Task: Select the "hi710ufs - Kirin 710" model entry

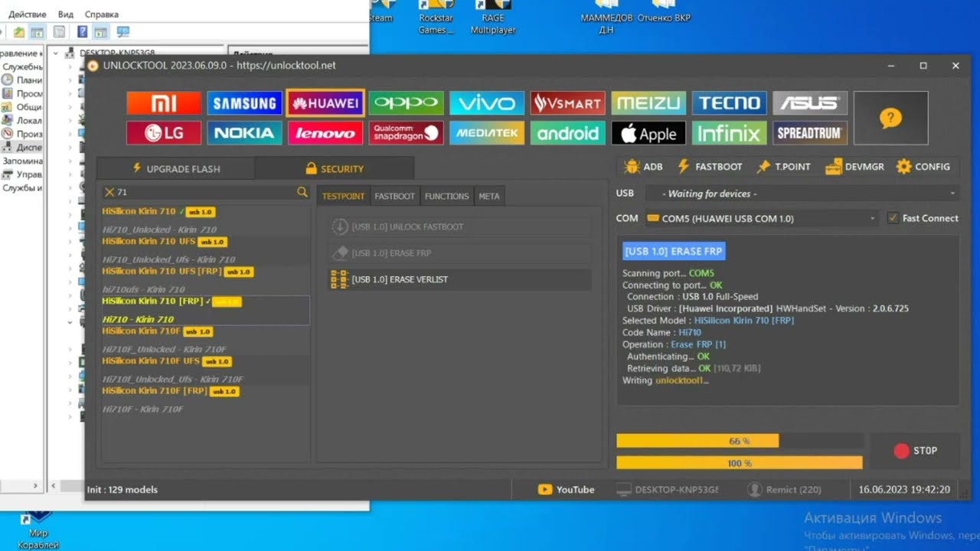Action: [x=143, y=289]
